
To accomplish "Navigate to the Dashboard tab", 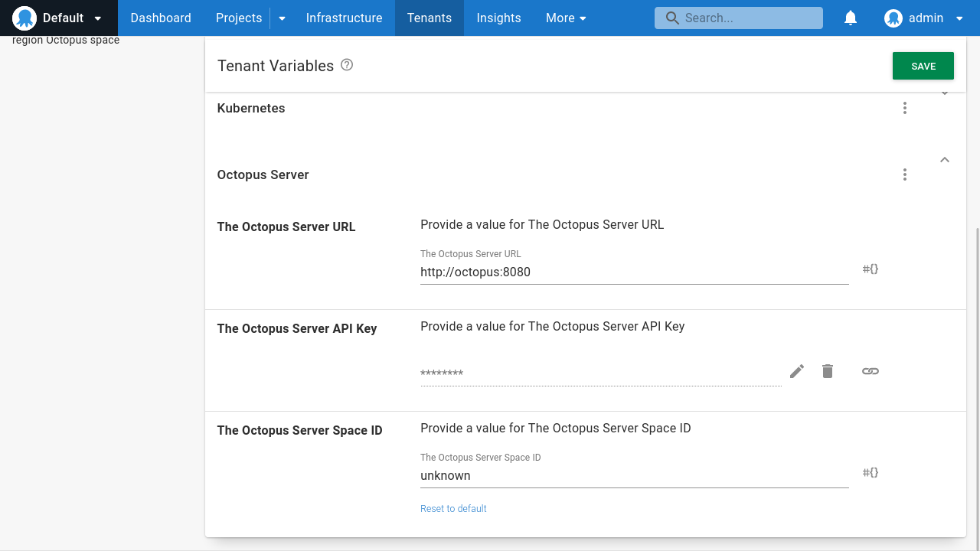I will pos(160,18).
